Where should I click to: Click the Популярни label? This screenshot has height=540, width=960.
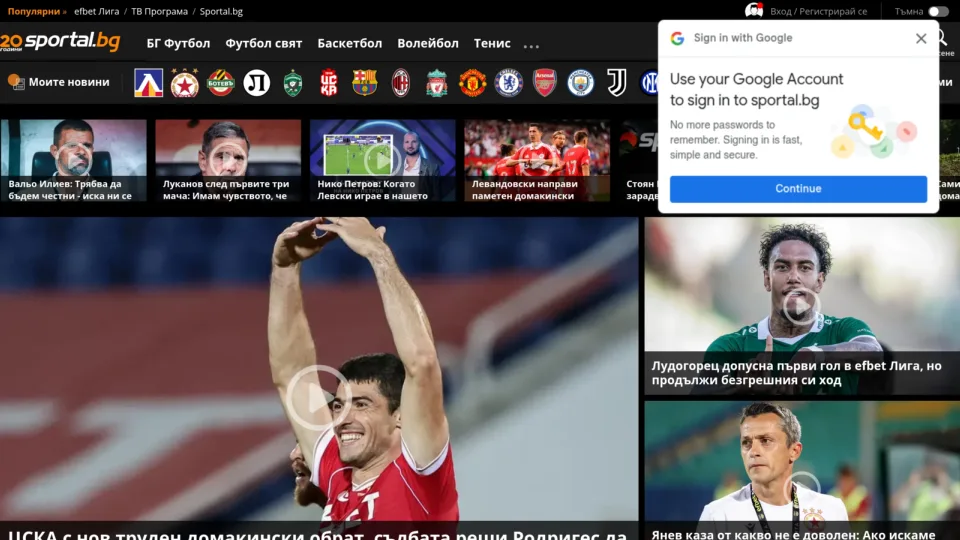click(34, 11)
